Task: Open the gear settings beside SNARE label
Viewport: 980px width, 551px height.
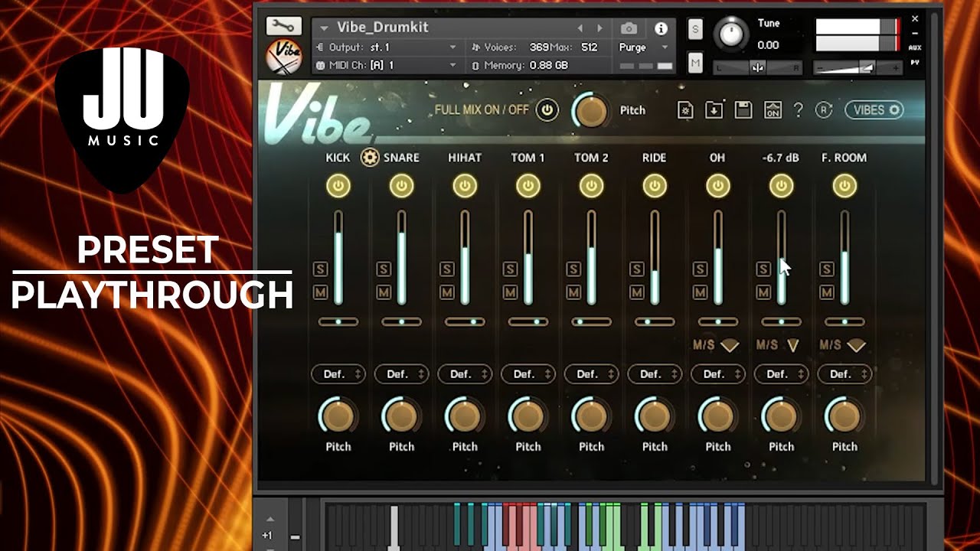Action: [370, 158]
